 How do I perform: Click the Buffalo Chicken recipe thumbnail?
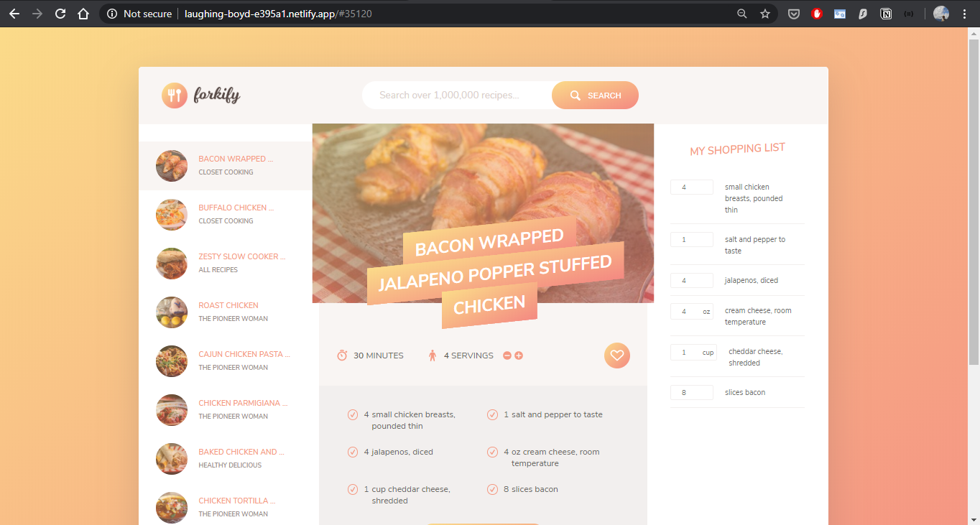point(172,215)
